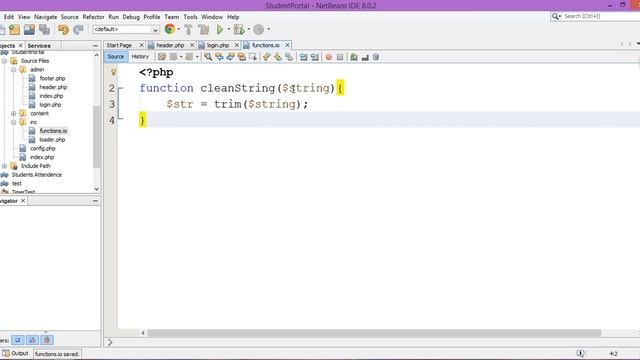Switch to the header.php tab
The width and height of the screenshot is (640, 360).
pyautogui.click(x=170, y=45)
